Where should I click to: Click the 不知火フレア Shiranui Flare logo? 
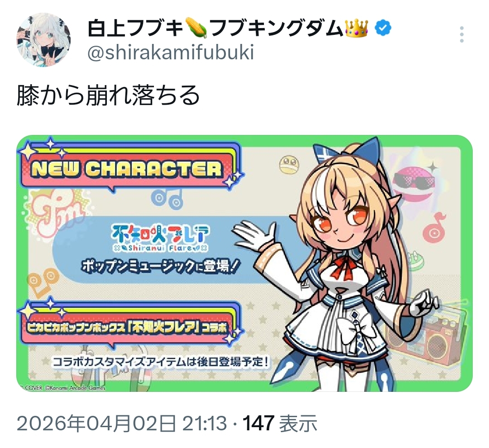160,239
